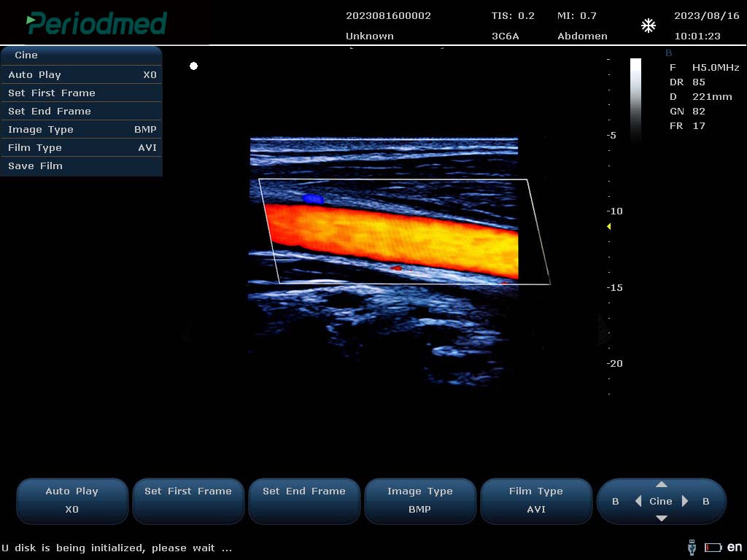The width and height of the screenshot is (747, 560).
Task: Click the white probe orientation dot
Action: 193,66
